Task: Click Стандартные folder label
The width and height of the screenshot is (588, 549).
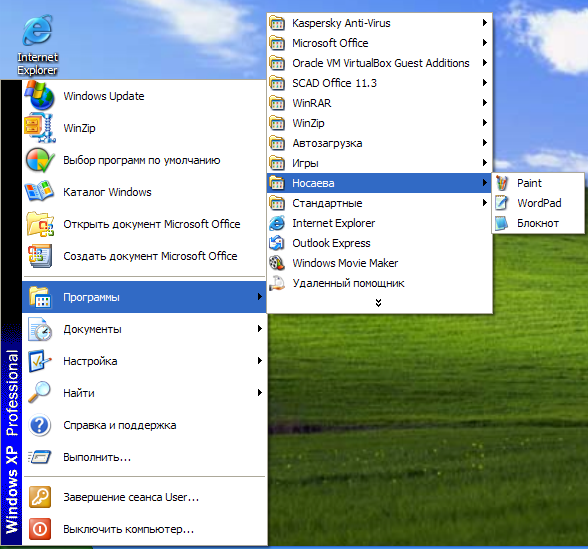Action: click(x=327, y=203)
